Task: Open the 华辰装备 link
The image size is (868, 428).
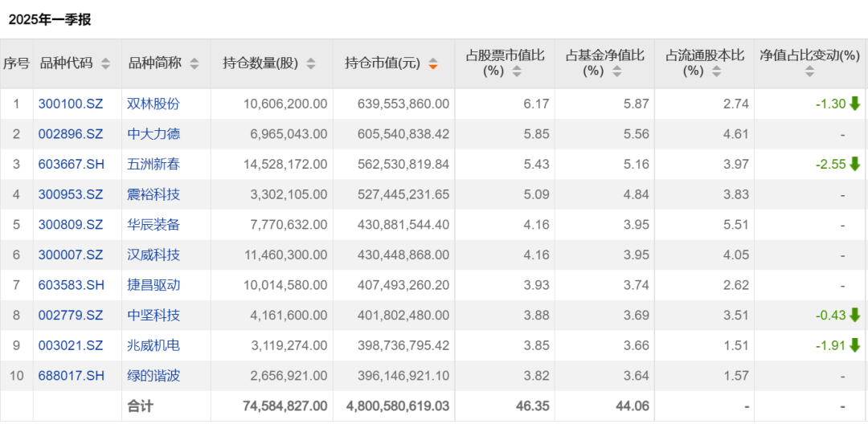Action: (154, 225)
